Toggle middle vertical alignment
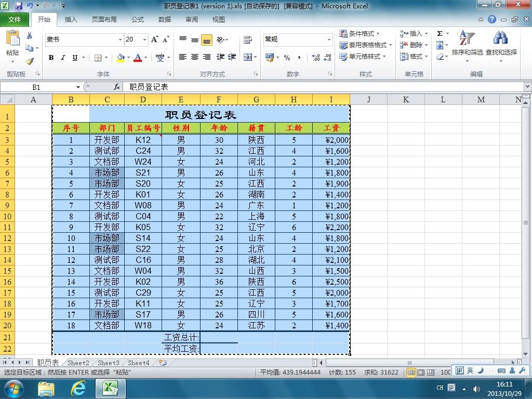The image size is (532, 399). [x=195, y=39]
